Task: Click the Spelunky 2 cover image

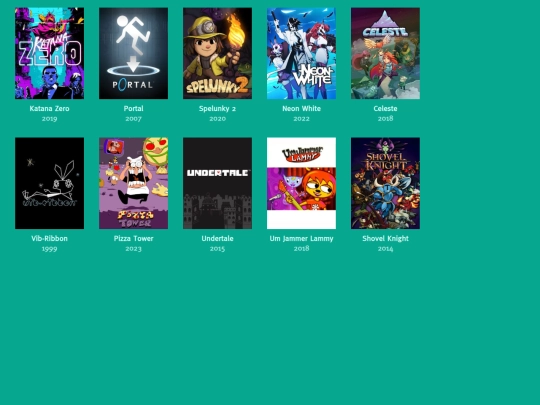Action: pos(217,53)
